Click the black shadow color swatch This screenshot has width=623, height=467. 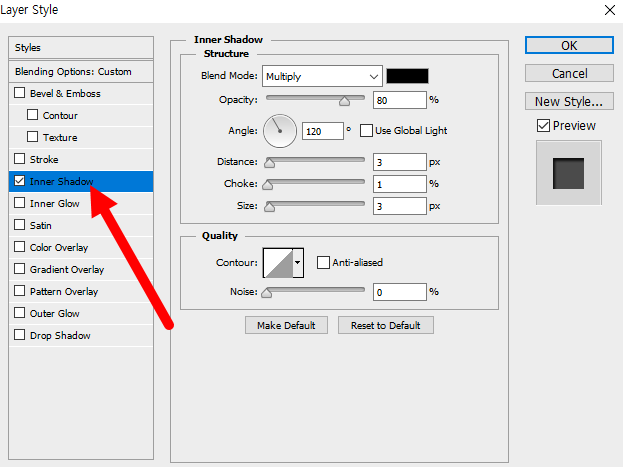[x=408, y=76]
